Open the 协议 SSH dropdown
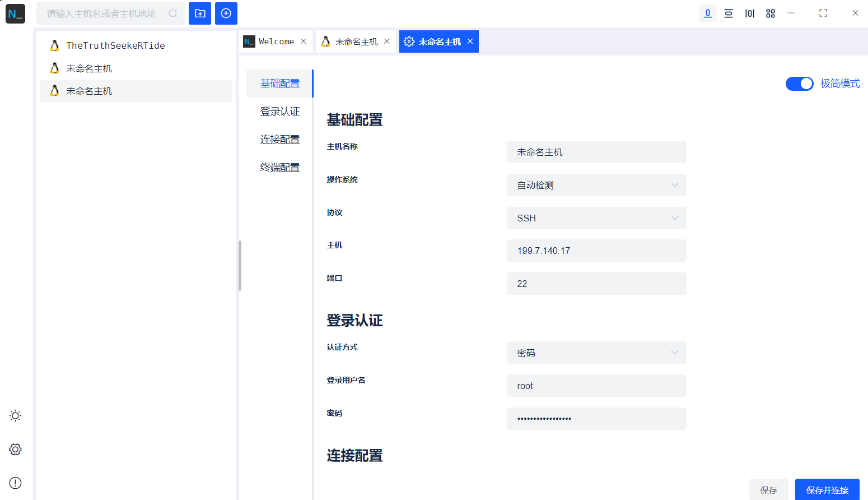This screenshot has width=868, height=500. pyautogui.click(x=596, y=218)
